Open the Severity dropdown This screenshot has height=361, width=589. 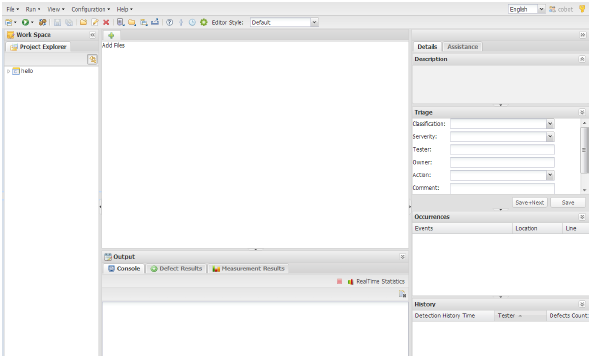click(550, 136)
